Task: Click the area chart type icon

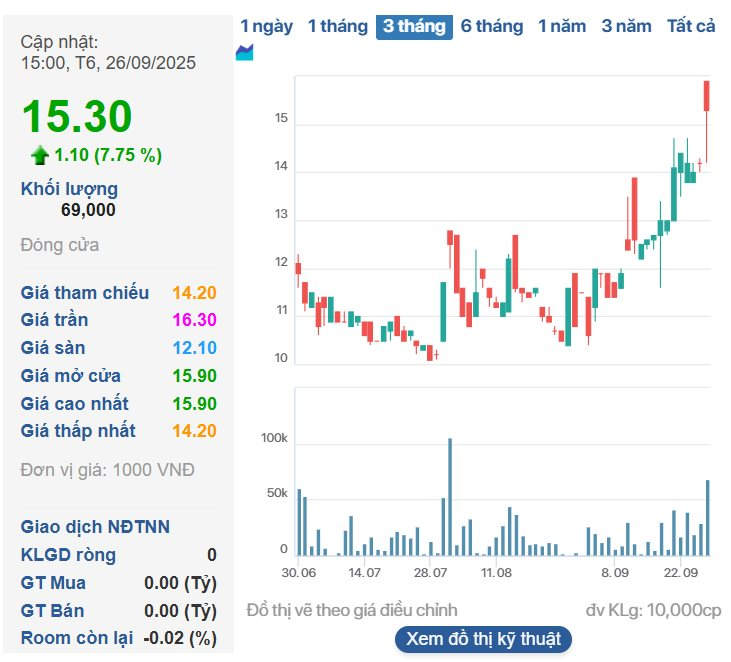Action: pyautogui.click(x=244, y=53)
